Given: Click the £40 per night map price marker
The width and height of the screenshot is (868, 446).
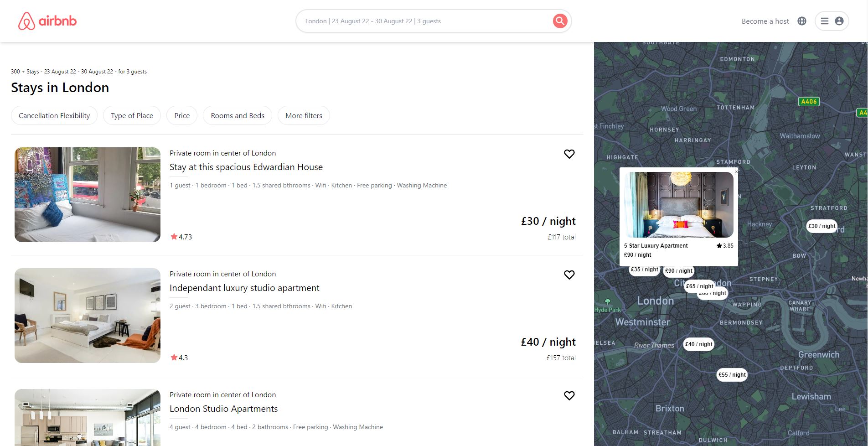Looking at the screenshot, I should coord(698,344).
